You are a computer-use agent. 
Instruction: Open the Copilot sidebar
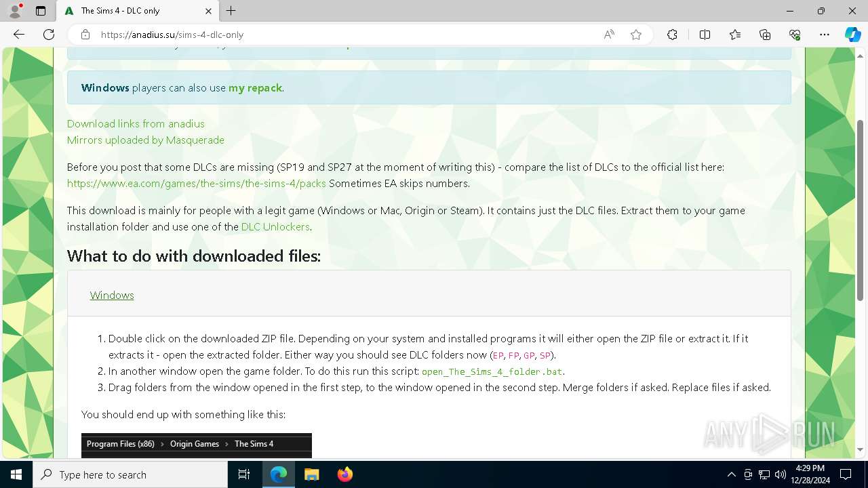click(852, 35)
